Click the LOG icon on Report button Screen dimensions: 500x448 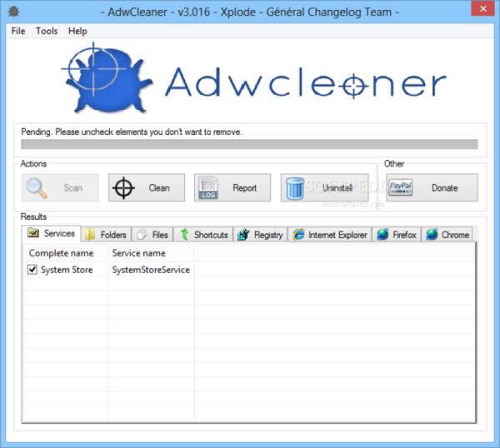point(208,188)
